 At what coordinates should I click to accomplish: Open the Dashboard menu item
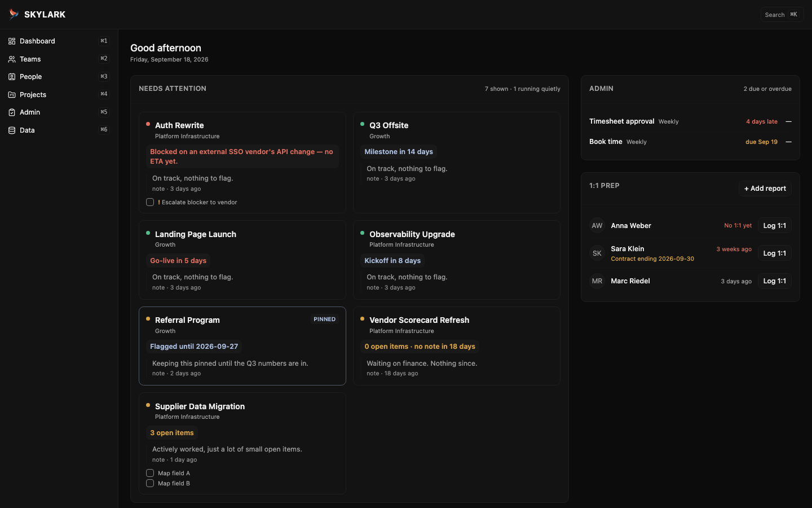[x=59, y=41]
